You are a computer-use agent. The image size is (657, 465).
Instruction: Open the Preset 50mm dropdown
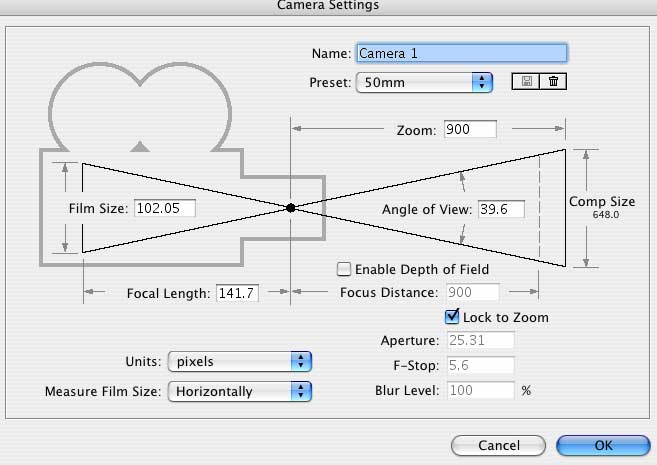point(425,82)
